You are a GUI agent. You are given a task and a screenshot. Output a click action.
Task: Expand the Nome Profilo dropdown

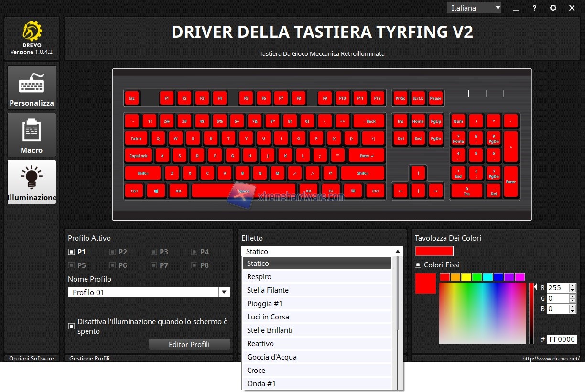[224, 292]
